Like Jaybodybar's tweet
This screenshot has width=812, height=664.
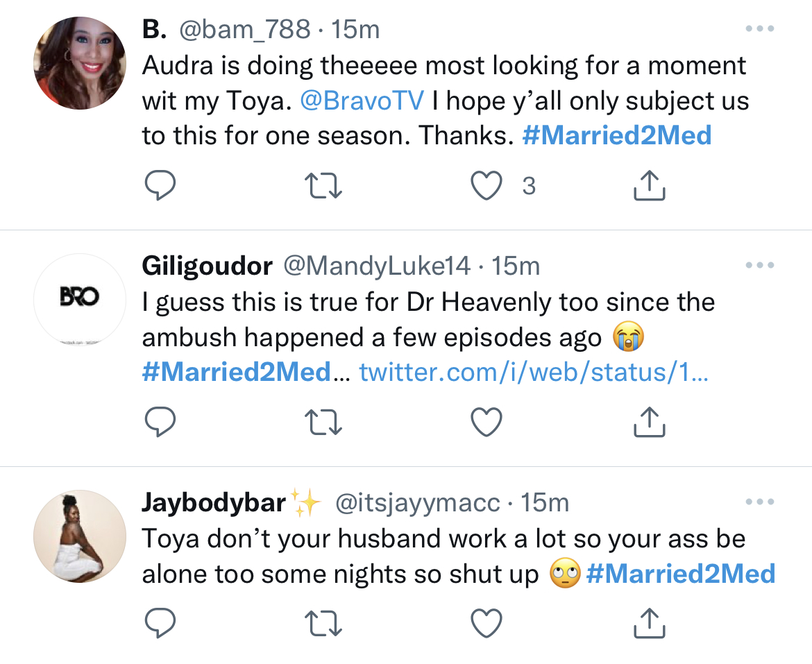click(x=487, y=622)
